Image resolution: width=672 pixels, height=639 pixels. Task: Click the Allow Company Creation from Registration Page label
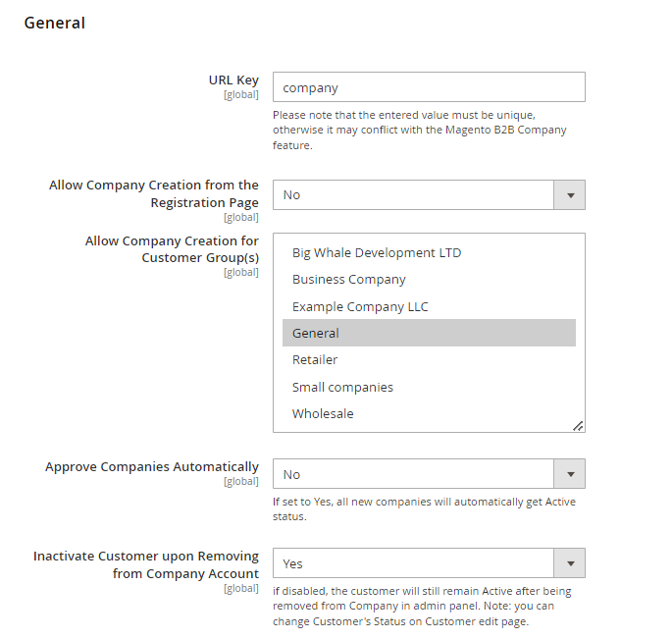(154, 193)
